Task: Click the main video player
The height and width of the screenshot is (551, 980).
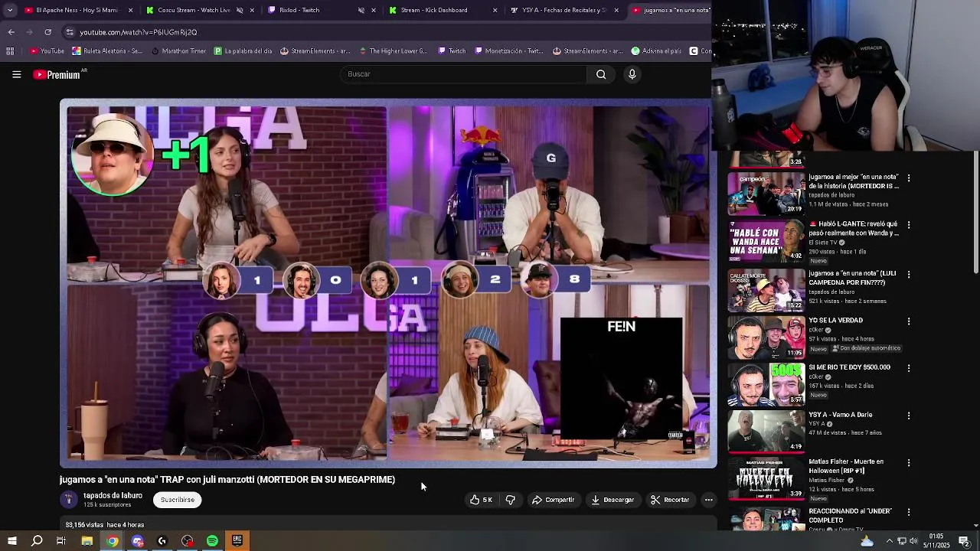Action: coord(388,283)
